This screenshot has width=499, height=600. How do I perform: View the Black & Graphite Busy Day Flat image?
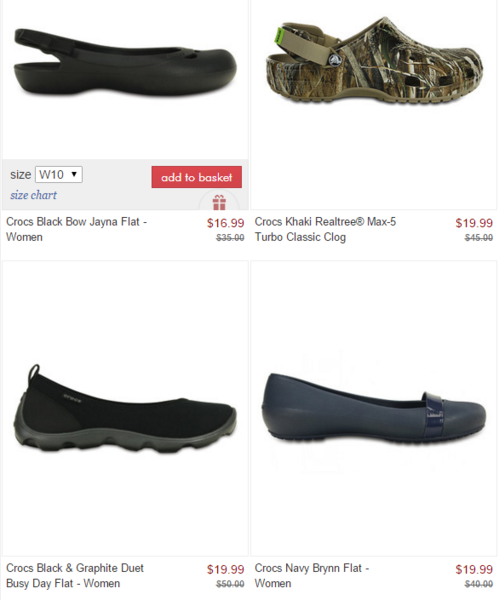(125, 409)
